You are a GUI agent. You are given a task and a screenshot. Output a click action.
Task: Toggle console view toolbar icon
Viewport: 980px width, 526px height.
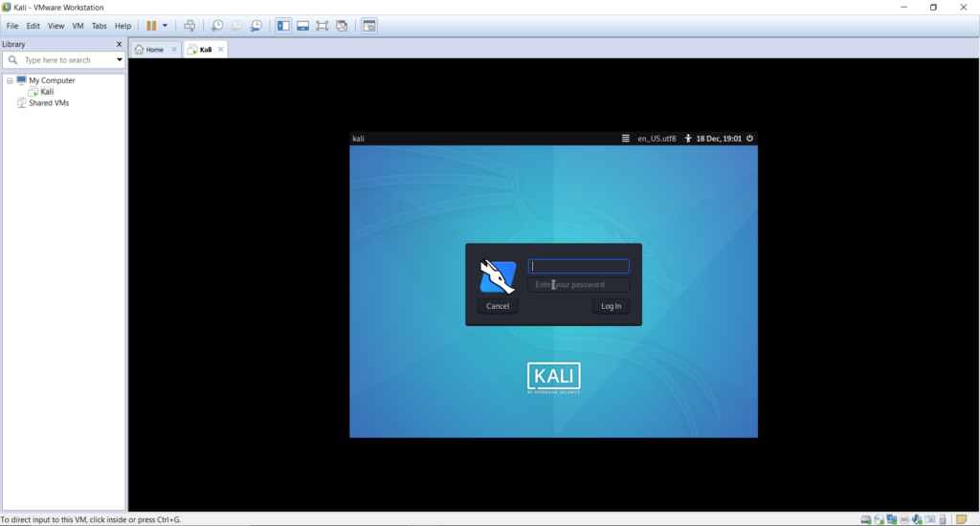point(369,26)
